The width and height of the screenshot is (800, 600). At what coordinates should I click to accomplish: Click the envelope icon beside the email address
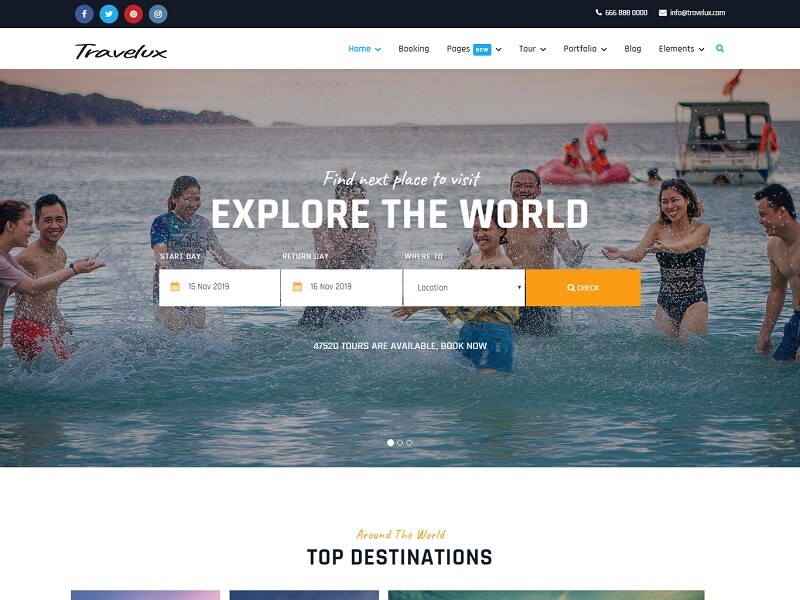coord(663,13)
